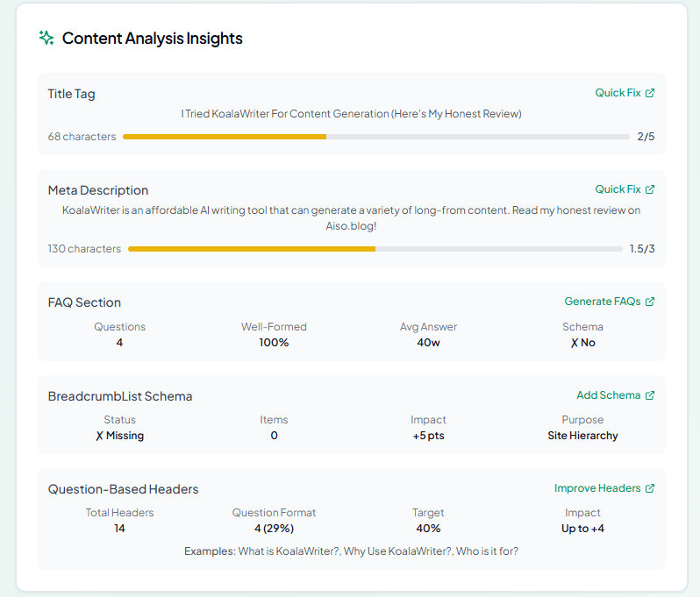Click the Add Schema link
Image resolution: width=700 pixels, height=597 pixels.
[x=616, y=395]
